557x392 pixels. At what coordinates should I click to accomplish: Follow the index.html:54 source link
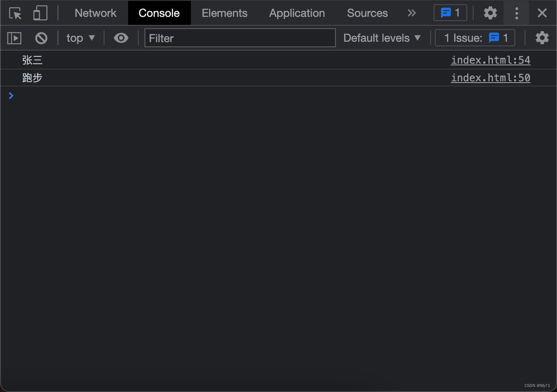coord(490,60)
